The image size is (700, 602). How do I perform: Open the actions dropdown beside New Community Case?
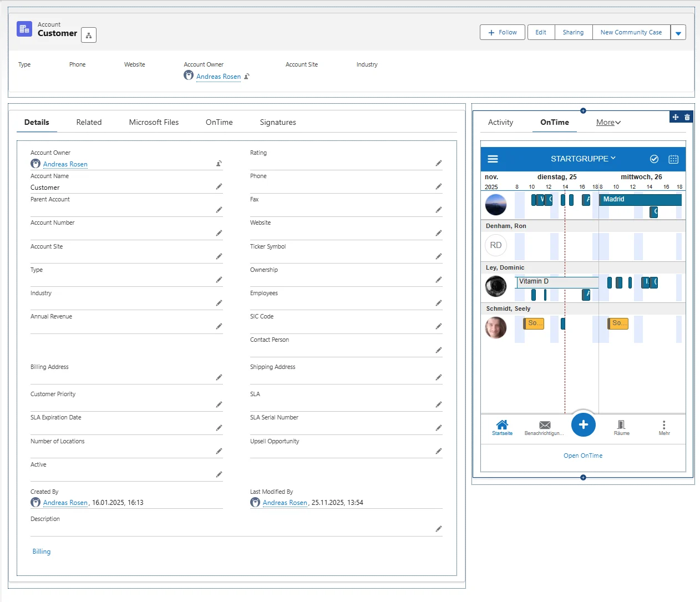point(678,33)
